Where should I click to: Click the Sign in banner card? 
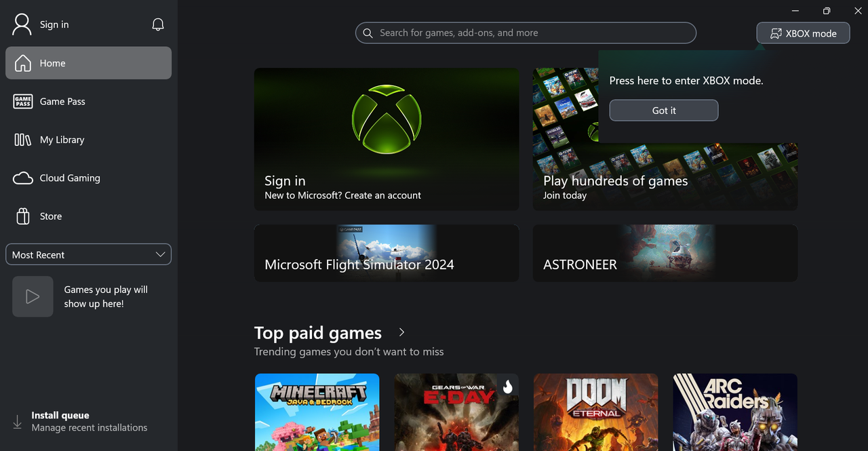tap(387, 139)
